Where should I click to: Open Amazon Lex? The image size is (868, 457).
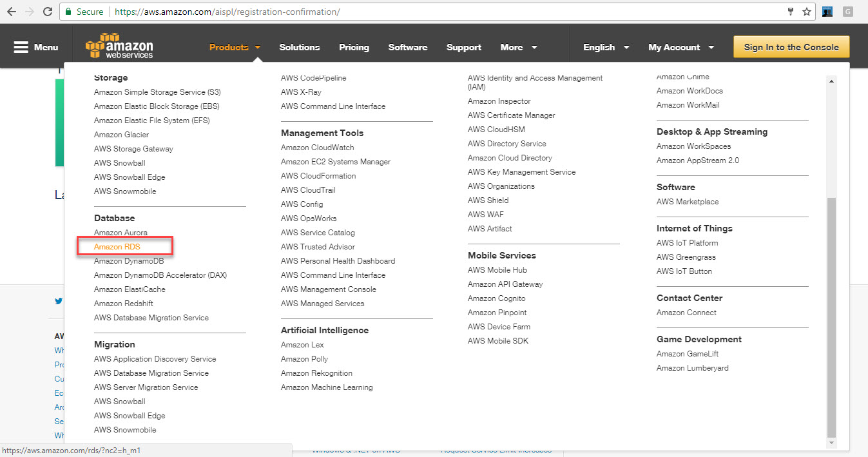(x=302, y=345)
